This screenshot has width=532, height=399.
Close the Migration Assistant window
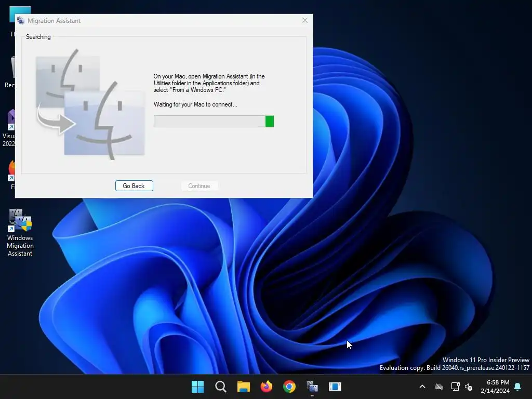(304, 20)
